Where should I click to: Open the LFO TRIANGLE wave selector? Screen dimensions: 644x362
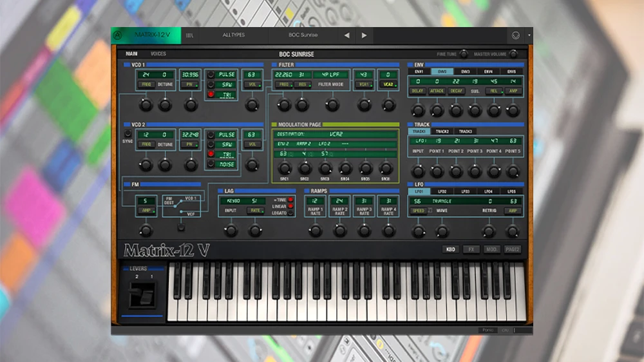point(442,202)
